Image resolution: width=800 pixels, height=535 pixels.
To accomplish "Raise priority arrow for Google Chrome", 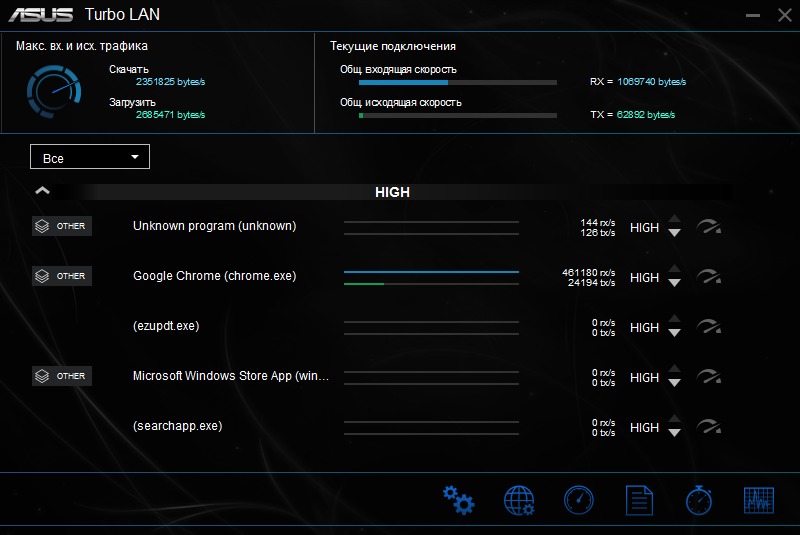I will (674, 269).
